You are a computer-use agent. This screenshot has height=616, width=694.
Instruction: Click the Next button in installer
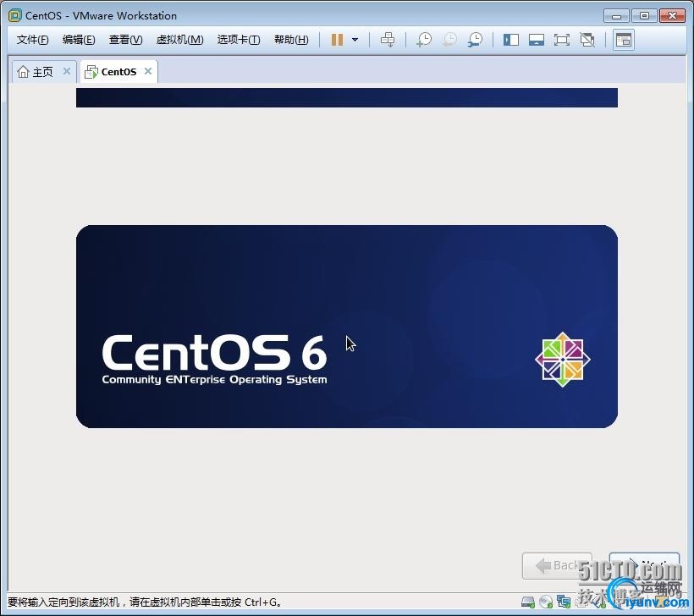tap(645, 565)
